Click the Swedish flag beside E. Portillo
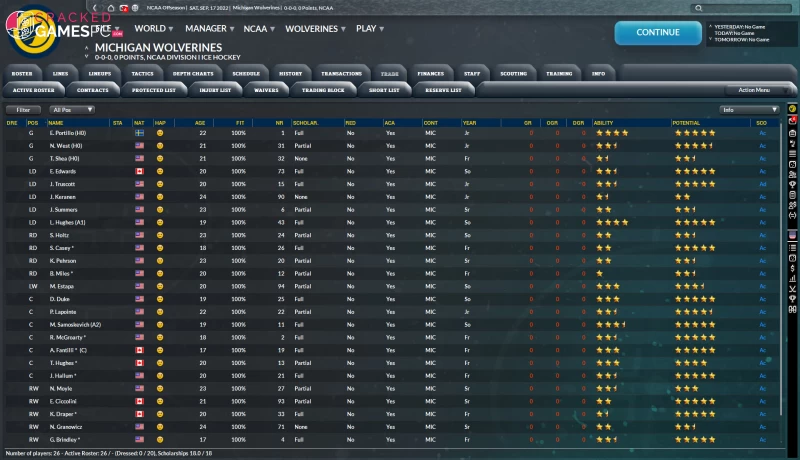The height and width of the screenshot is (460, 800). coord(139,132)
